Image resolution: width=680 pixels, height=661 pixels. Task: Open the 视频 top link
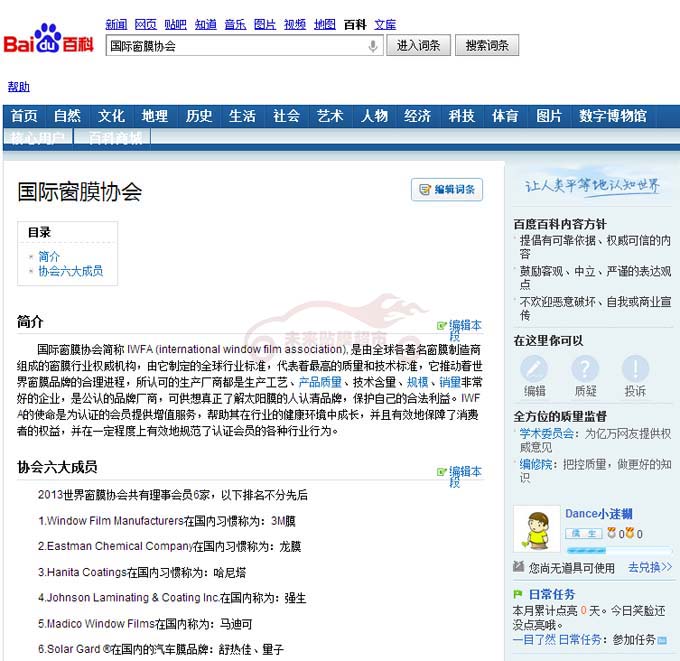pos(295,25)
